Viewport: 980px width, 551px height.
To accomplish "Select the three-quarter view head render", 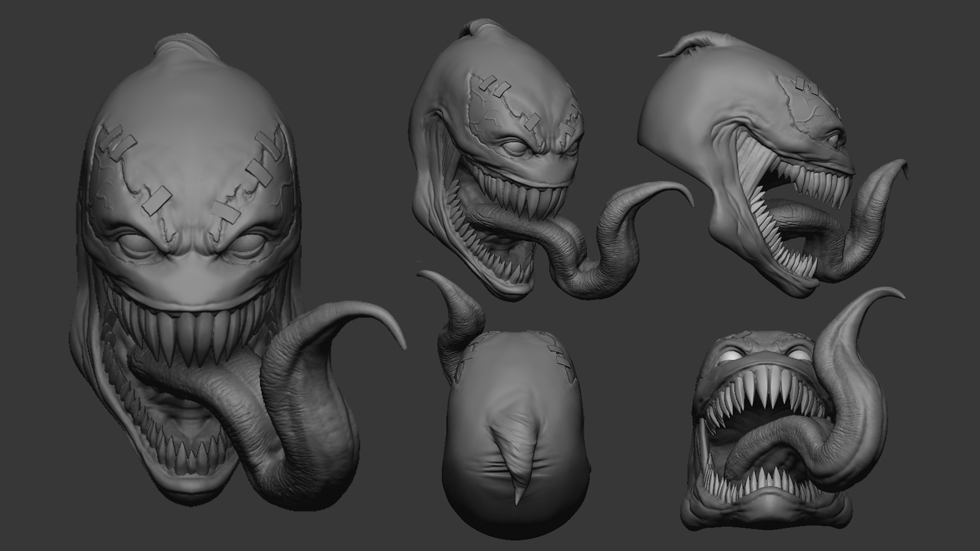I will [x=551, y=160].
